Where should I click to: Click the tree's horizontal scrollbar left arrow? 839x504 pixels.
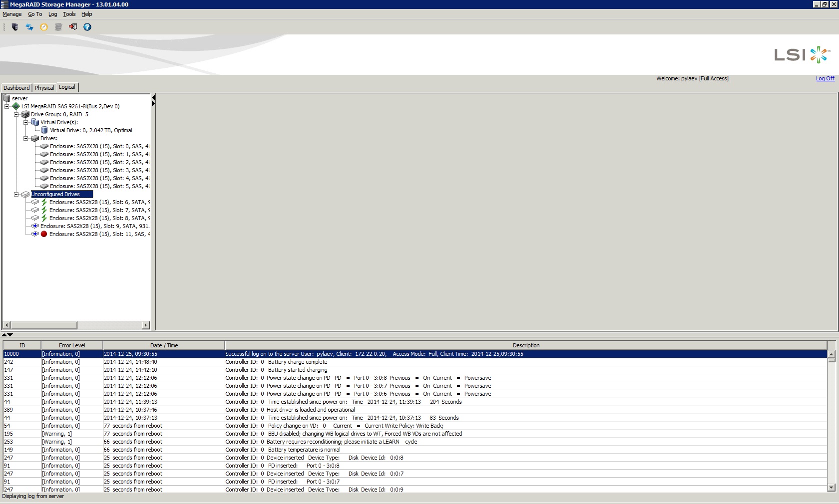tap(6, 325)
